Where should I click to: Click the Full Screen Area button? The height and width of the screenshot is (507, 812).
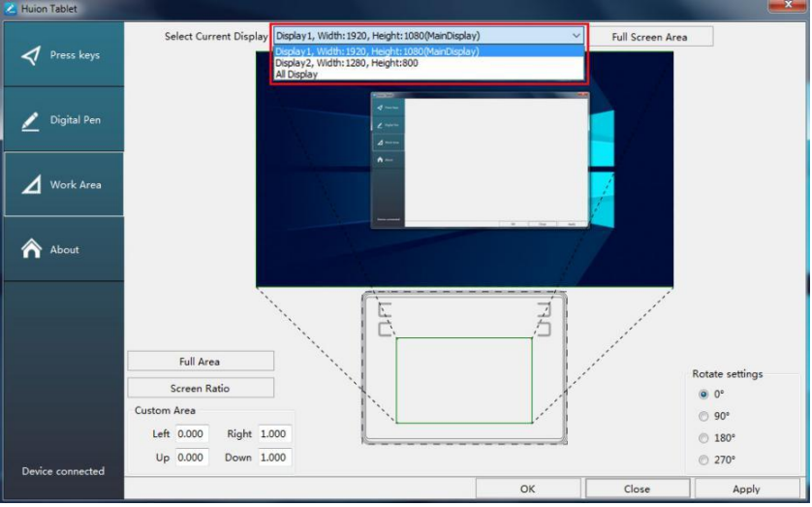pyautogui.click(x=649, y=37)
